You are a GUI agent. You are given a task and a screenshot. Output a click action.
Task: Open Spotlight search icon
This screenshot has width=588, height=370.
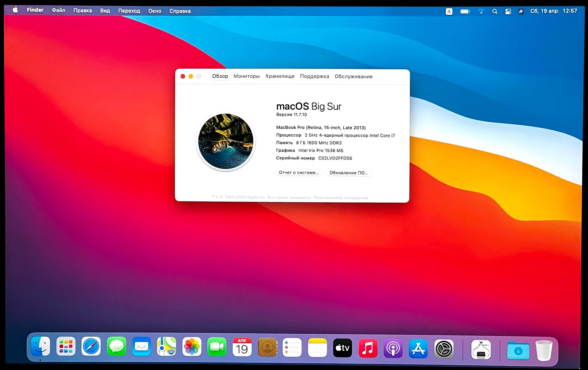[x=495, y=12]
